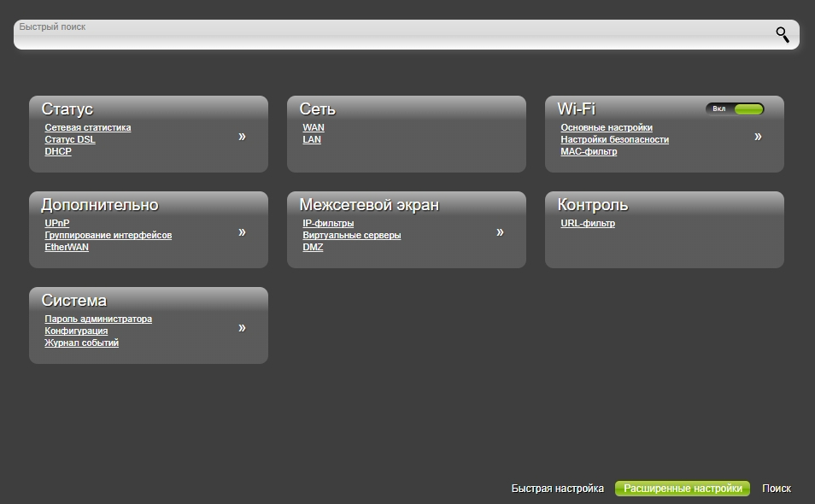
Task: Open the Поиск option at the bottom
Action: click(x=776, y=489)
